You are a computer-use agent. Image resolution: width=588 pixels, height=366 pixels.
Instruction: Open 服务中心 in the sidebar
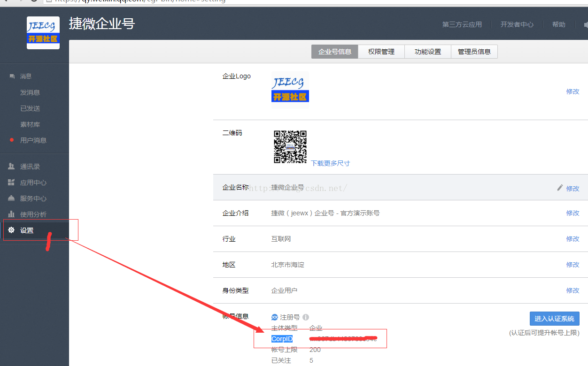click(33, 198)
